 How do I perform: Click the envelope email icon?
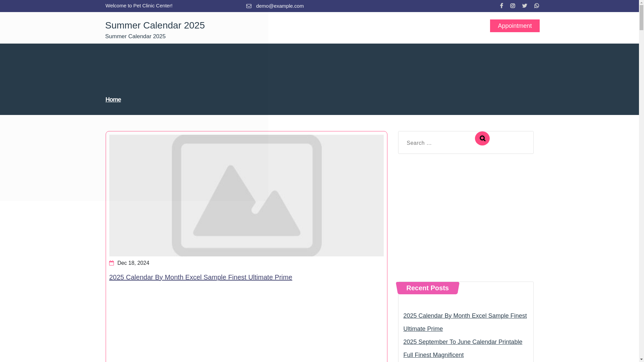pos(249,6)
